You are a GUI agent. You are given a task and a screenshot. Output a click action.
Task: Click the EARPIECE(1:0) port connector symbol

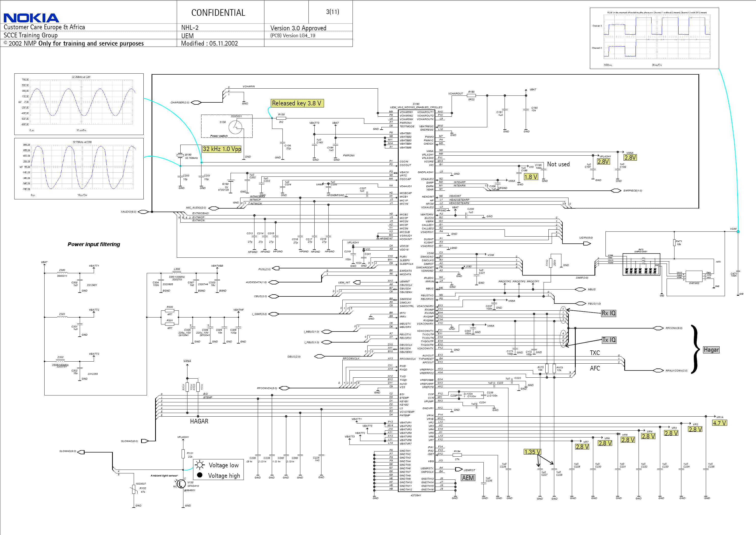point(616,191)
